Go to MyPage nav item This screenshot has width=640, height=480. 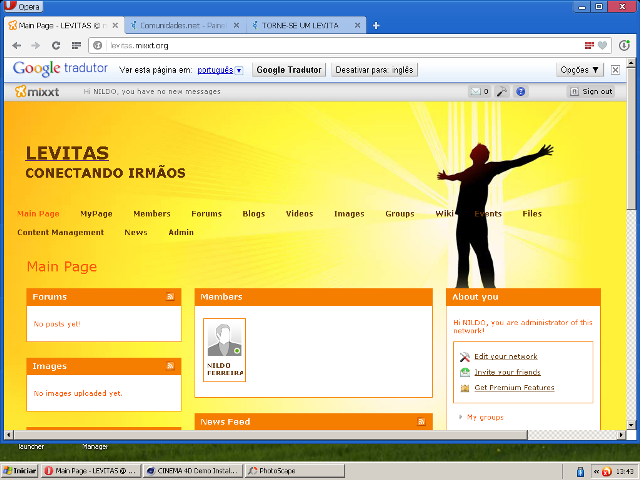pyautogui.click(x=96, y=213)
